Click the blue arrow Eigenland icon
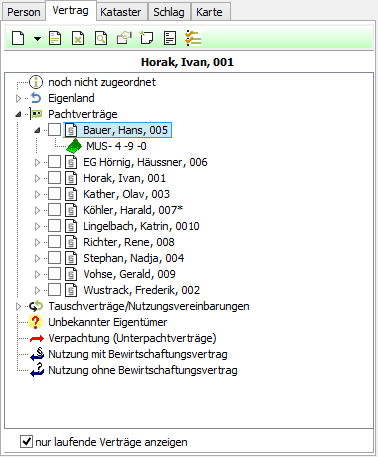 coord(36,98)
